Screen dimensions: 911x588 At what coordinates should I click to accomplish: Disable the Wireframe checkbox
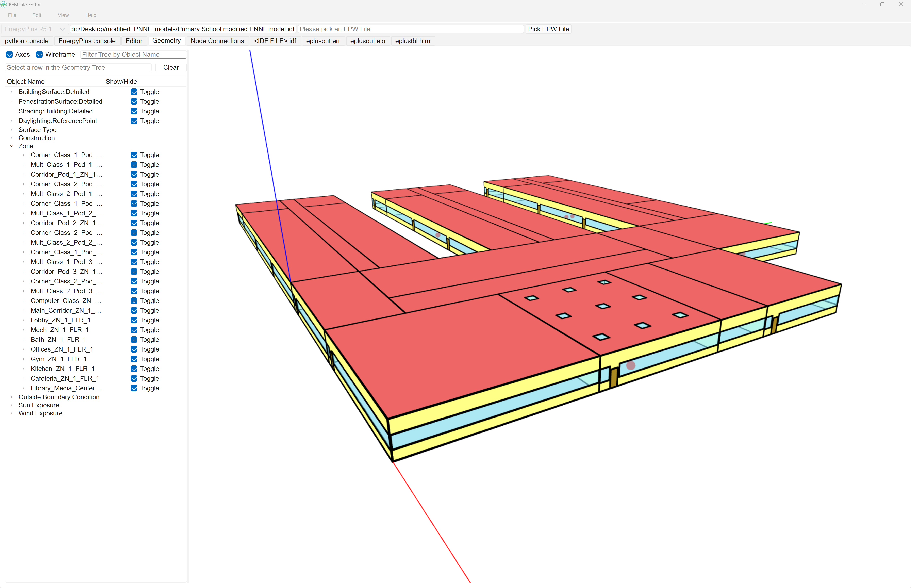tap(39, 55)
